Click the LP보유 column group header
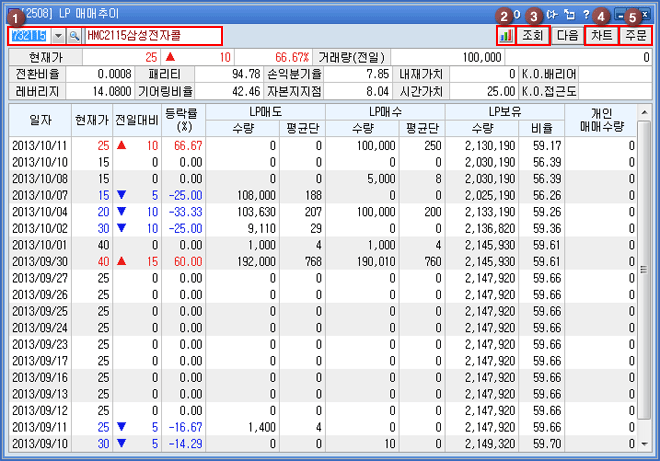This screenshot has width=660, height=461. [507, 110]
